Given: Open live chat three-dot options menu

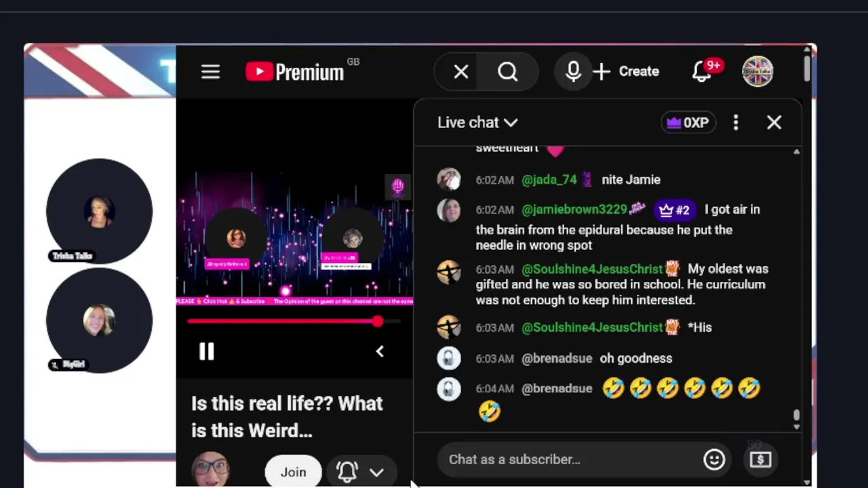Looking at the screenshot, I should click(736, 123).
